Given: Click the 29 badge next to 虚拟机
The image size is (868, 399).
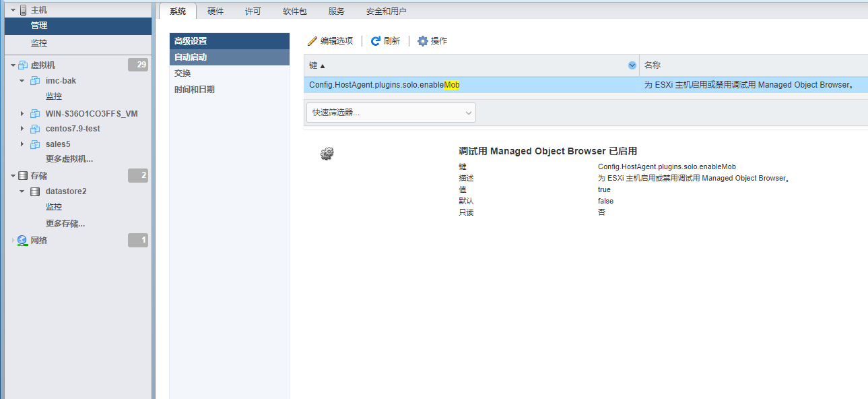Looking at the screenshot, I should [x=137, y=65].
